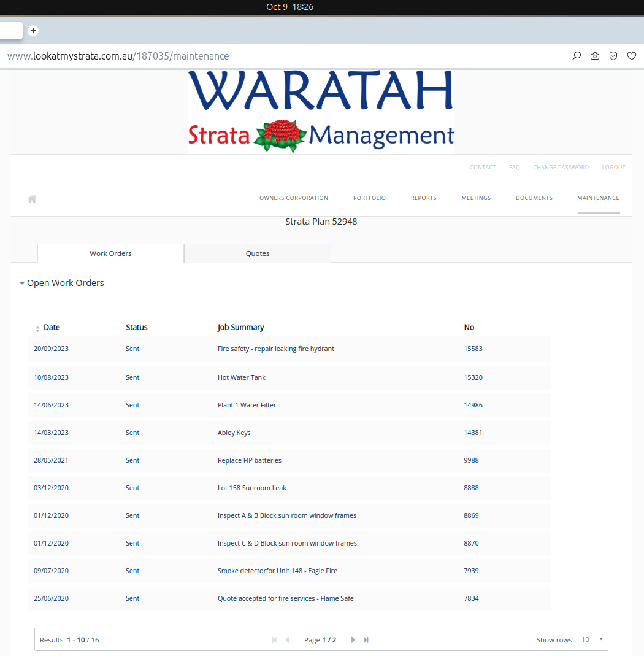
Task: Switch to the Work Orders tab
Action: 110,253
